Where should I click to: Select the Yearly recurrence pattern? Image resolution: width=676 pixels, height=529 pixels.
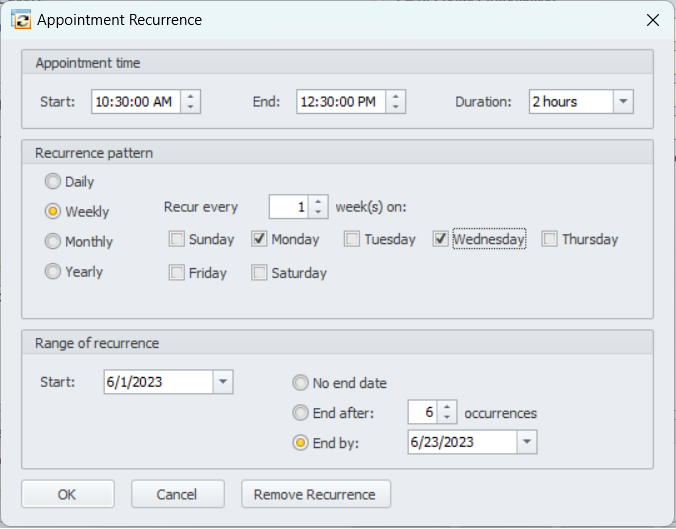point(53,271)
